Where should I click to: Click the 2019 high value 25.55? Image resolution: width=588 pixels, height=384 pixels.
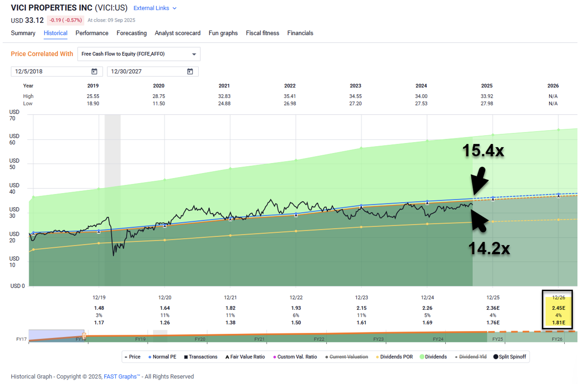tap(93, 96)
